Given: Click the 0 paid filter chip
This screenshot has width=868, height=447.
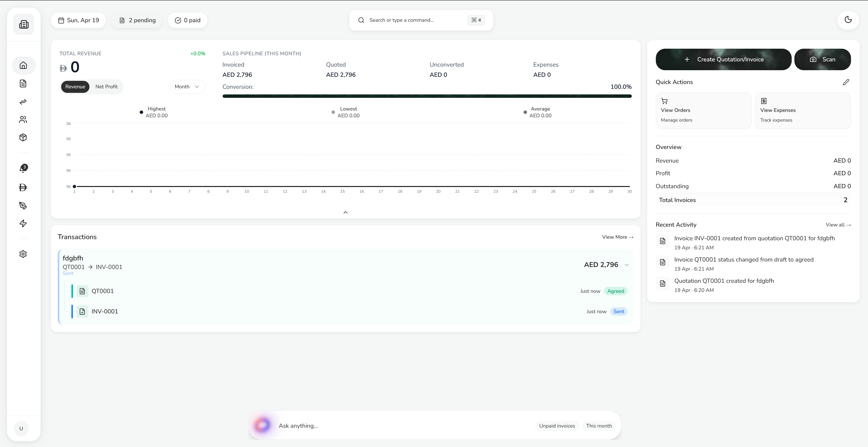Looking at the screenshot, I should click(187, 20).
